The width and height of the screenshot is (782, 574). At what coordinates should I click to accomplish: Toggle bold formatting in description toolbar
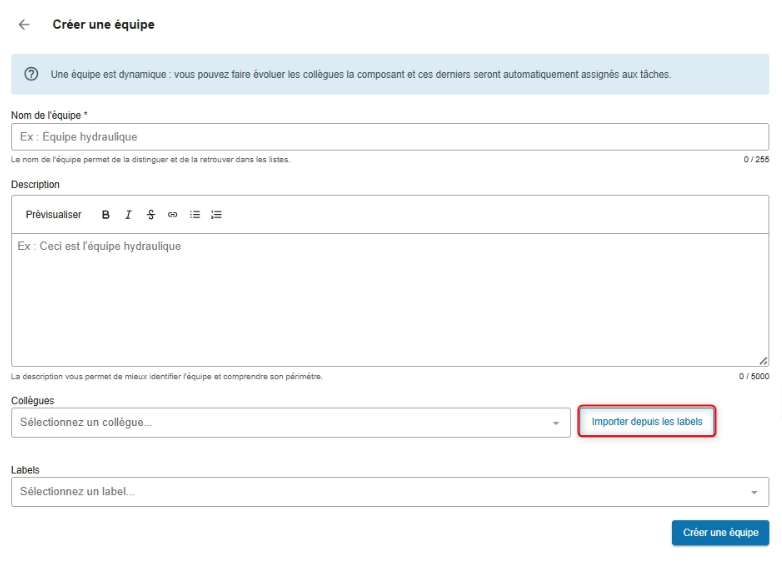[106, 214]
